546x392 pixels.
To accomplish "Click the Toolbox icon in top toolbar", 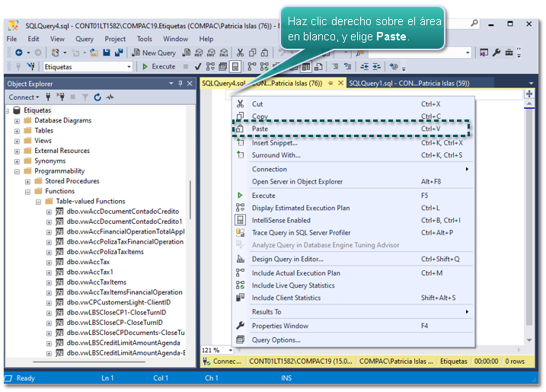I will (x=509, y=53).
